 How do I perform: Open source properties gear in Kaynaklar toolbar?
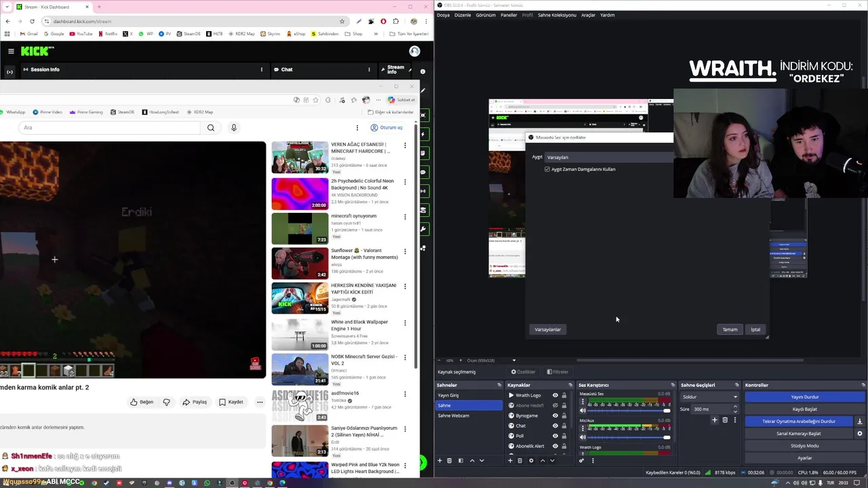[x=531, y=461]
